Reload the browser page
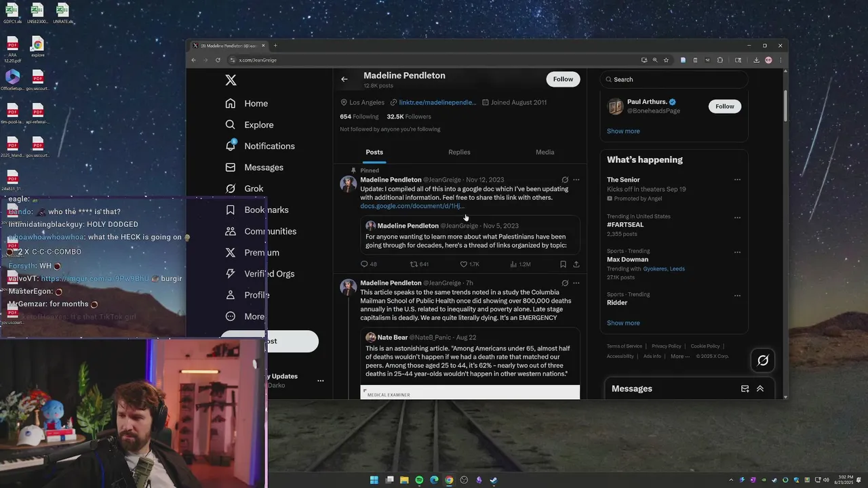868x488 pixels. (218, 60)
